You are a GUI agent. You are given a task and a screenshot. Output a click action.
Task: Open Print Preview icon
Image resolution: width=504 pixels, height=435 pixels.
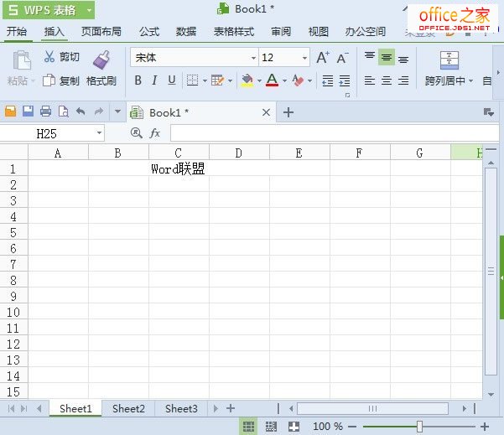[x=64, y=111]
